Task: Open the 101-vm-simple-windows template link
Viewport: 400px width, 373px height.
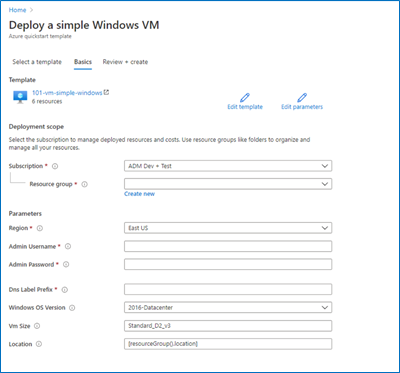Action: pyautogui.click(x=67, y=93)
